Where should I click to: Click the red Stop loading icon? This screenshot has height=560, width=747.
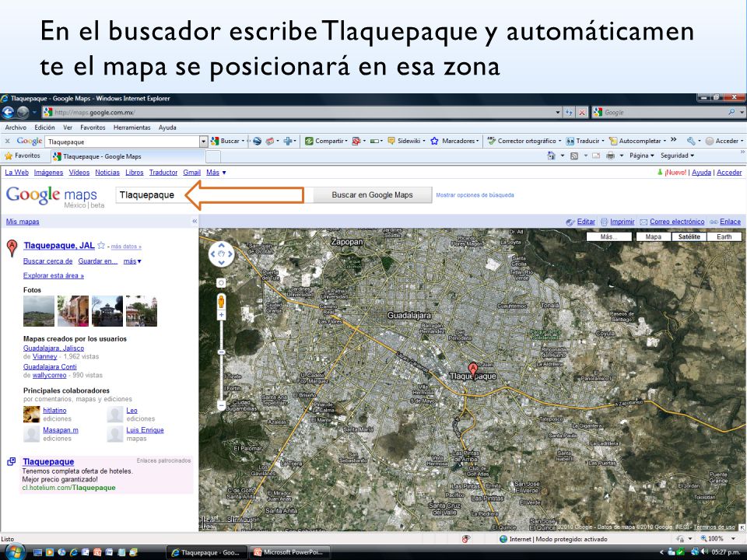tap(582, 112)
